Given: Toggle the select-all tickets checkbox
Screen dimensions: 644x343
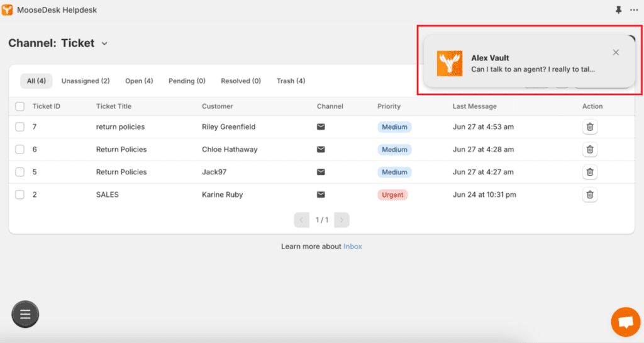Looking at the screenshot, I should pos(19,106).
